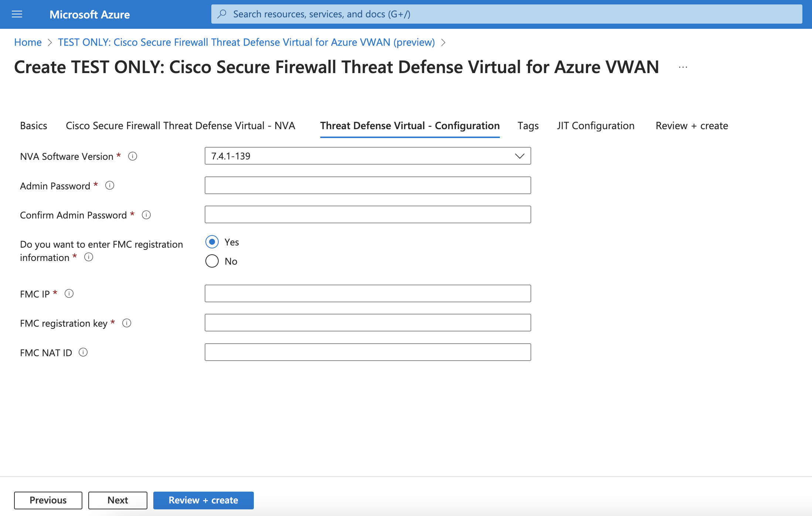Select No for FMC registration information
Screen dimensions: 812x516
click(x=212, y=260)
